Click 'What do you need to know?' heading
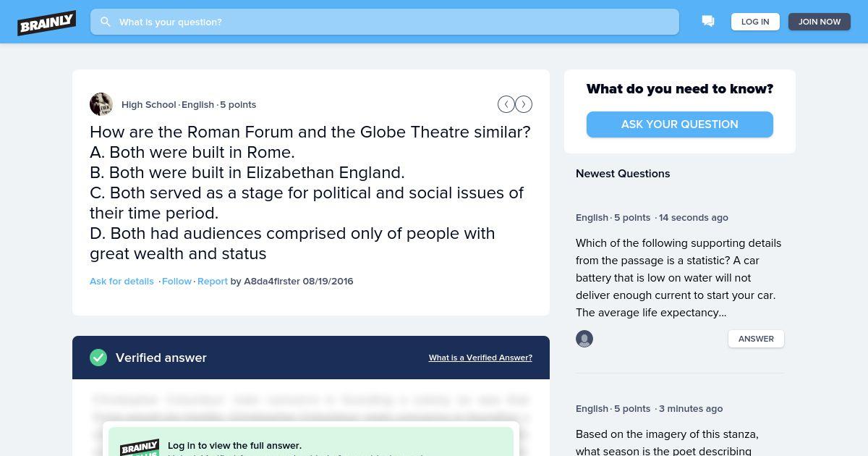The width and height of the screenshot is (868, 456). (x=680, y=89)
